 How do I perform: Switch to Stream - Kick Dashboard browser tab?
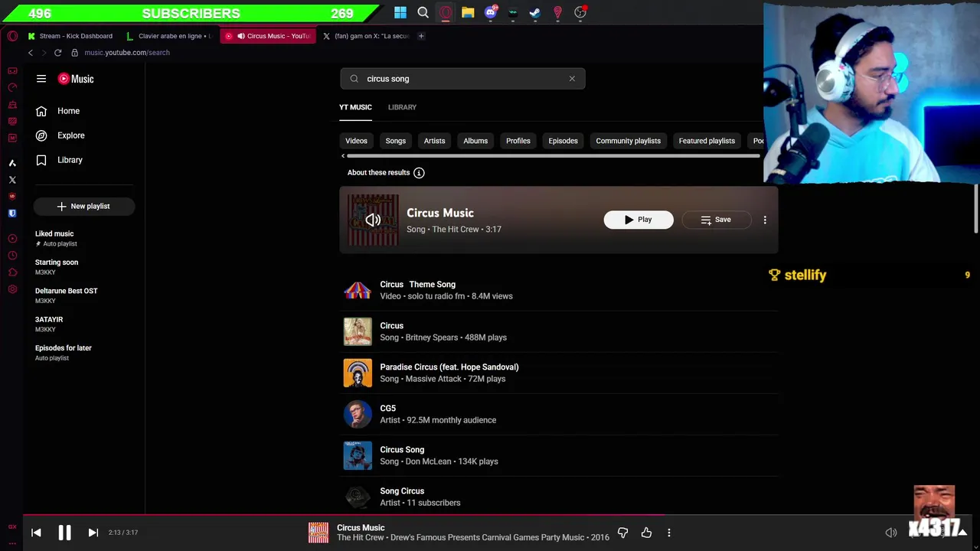(x=70, y=36)
